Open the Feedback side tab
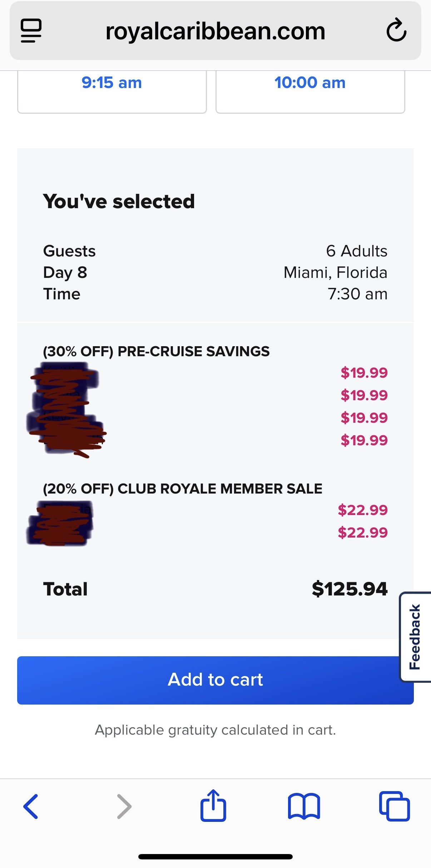 click(x=415, y=637)
